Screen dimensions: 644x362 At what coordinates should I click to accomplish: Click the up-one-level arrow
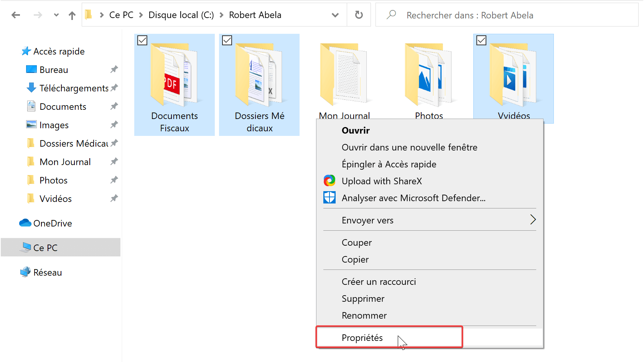(x=72, y=15)
